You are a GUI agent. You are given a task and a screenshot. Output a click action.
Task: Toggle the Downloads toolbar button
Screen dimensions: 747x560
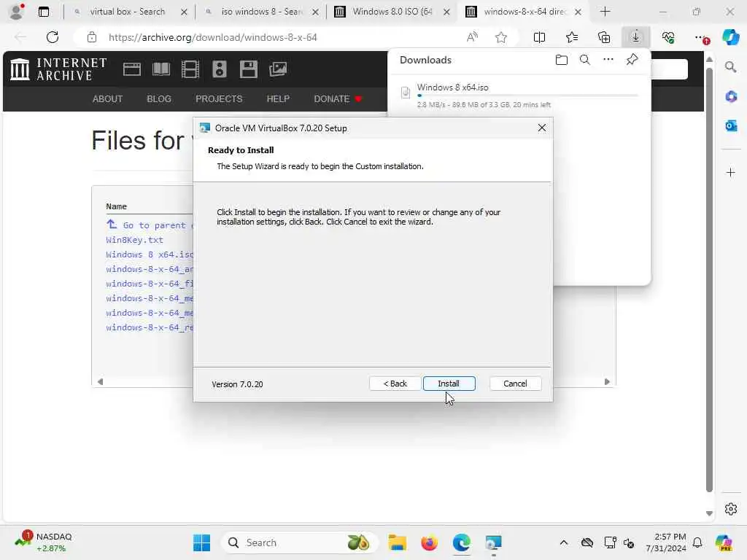pyautogui.click(x=636, y=37)
